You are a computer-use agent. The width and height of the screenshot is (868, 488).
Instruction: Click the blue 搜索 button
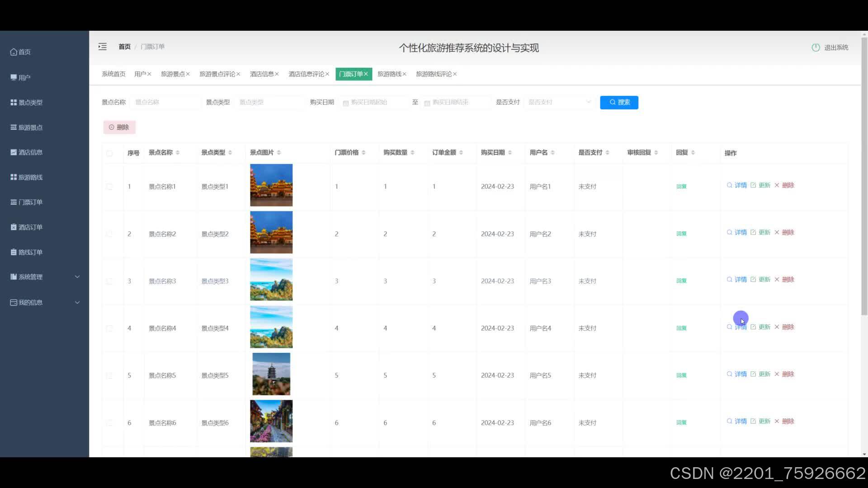coord(619,103)
